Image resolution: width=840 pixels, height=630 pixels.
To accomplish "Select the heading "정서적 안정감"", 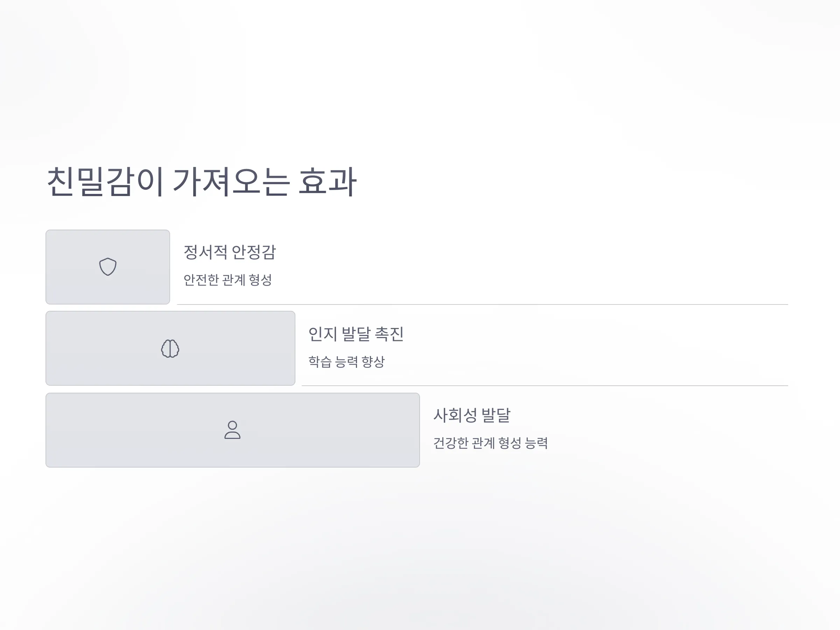I will [x=230, y=252].
